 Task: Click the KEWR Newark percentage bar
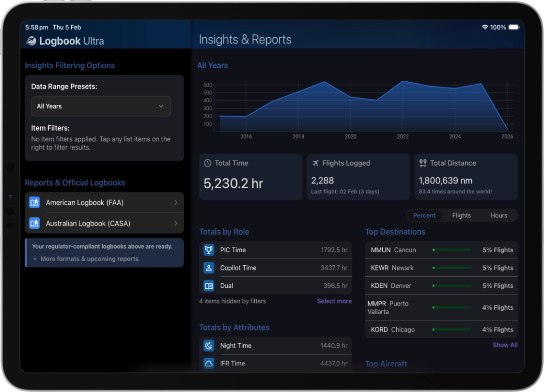click(x=451, y=268)
